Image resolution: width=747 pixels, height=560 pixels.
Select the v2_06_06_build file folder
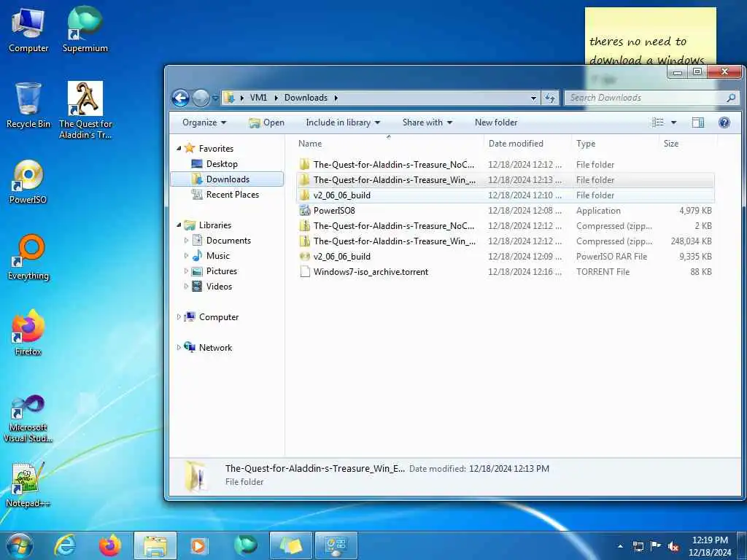click(x=505, y=195)
